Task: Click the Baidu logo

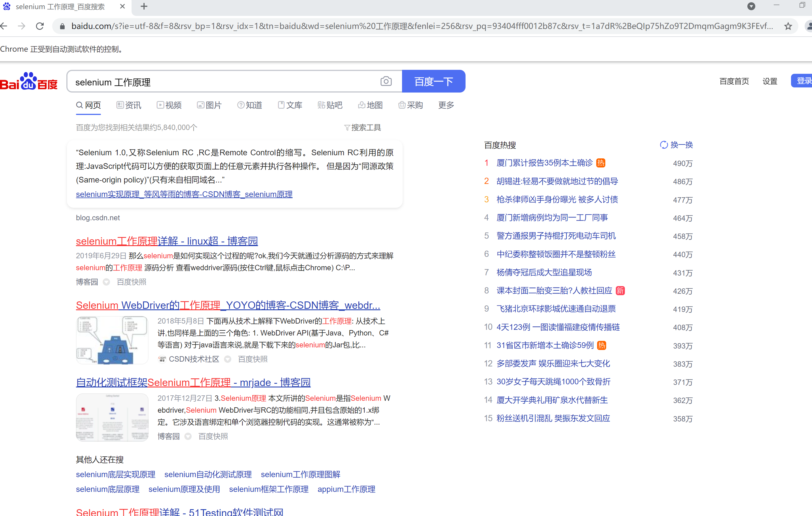Action: (x=29, y=81)
